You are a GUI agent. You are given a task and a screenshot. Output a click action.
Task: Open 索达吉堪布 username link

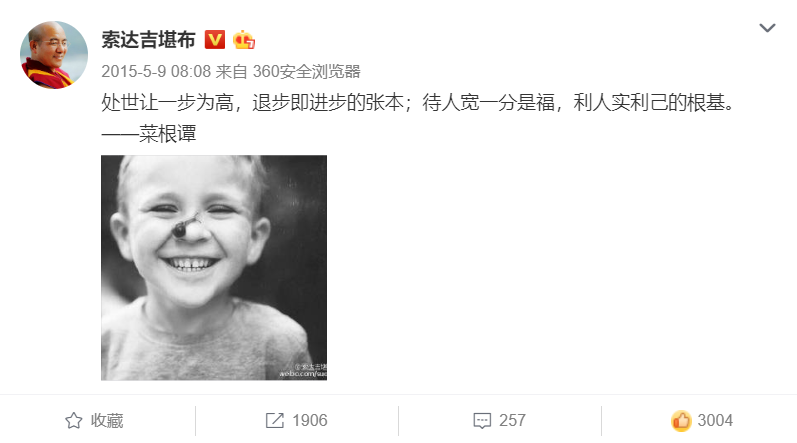[x=148, y=40]
